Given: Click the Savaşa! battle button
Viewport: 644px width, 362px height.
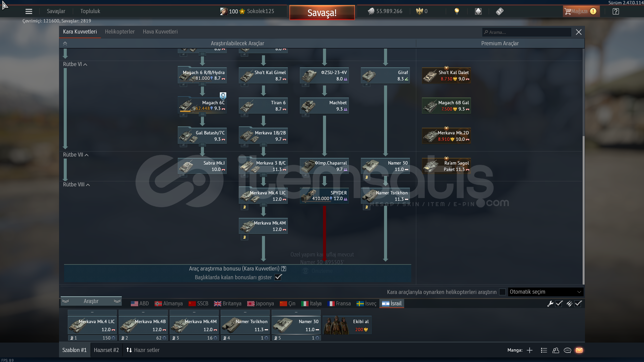Looking at the screenshot, I should point(322,13).
